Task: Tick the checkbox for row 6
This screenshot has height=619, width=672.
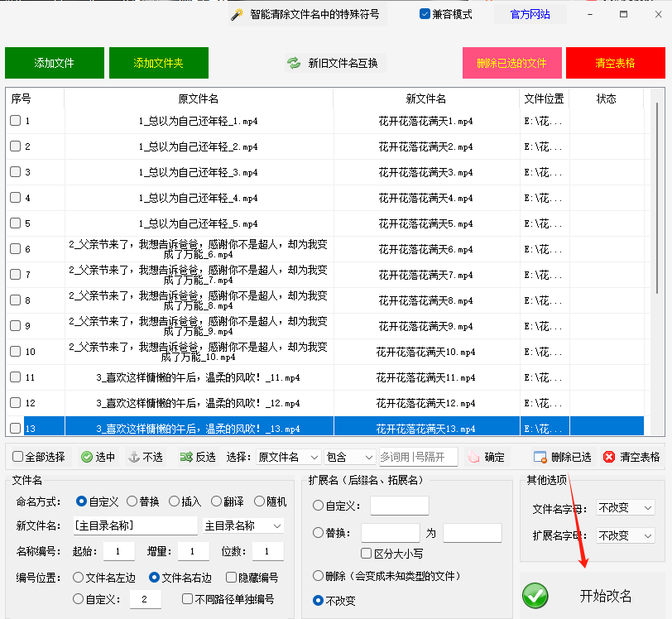Action: click(16, 248)
